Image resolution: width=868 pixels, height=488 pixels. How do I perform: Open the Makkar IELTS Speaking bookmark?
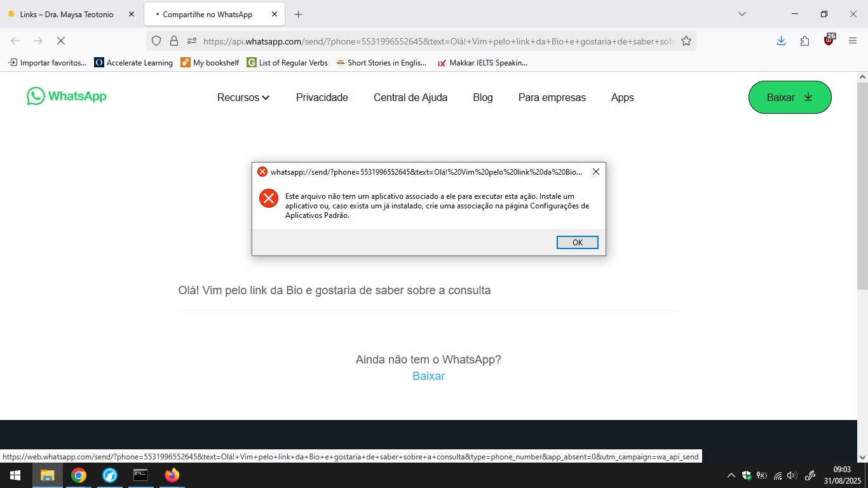pos(482,62)
